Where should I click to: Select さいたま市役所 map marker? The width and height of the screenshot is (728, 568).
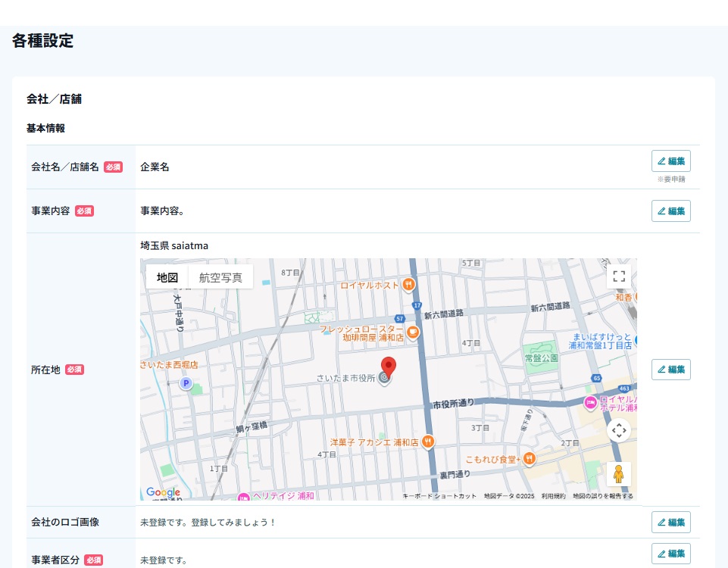coord(384,378)
